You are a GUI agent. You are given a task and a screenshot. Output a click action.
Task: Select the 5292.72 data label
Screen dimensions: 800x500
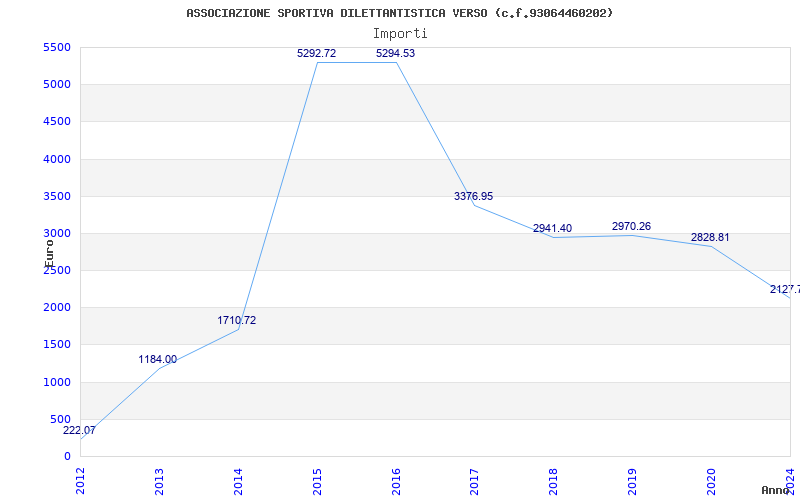317,54
